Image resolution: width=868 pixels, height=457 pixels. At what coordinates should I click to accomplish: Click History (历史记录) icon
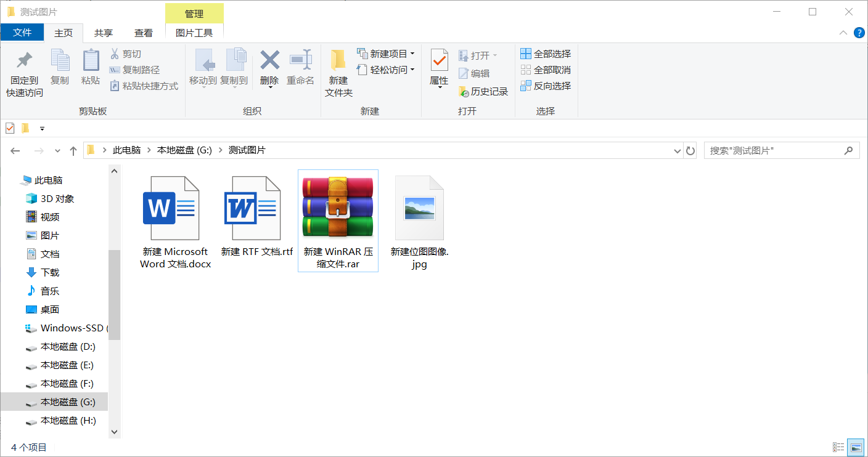pos(464,92)
